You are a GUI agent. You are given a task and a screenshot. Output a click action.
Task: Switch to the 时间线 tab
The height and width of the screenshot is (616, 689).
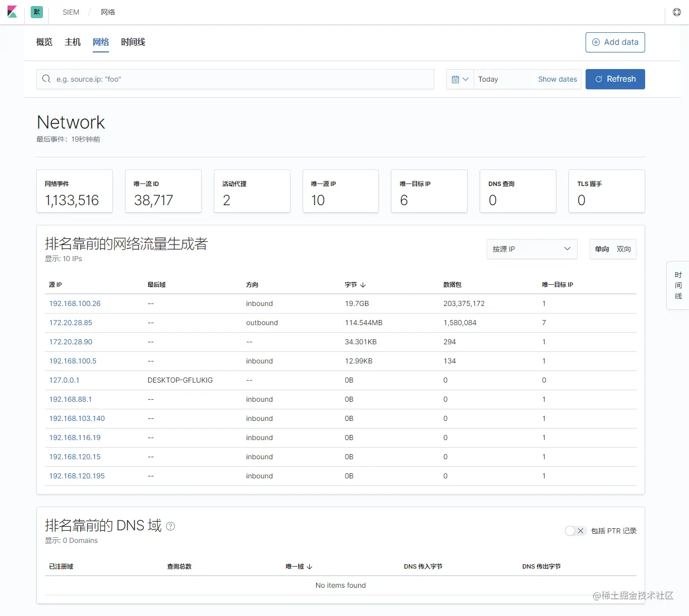coord(133,42)
